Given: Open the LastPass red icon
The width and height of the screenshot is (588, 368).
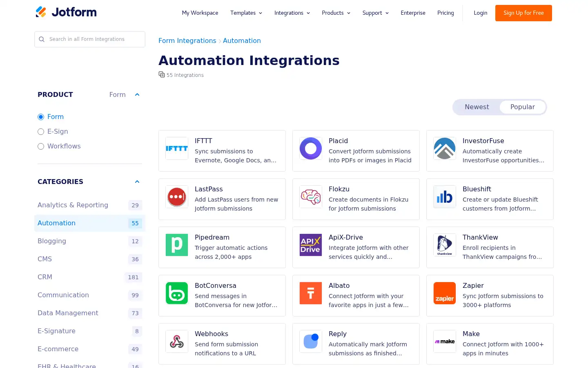Looking at the screenshot, I should (x=177, y=197).
